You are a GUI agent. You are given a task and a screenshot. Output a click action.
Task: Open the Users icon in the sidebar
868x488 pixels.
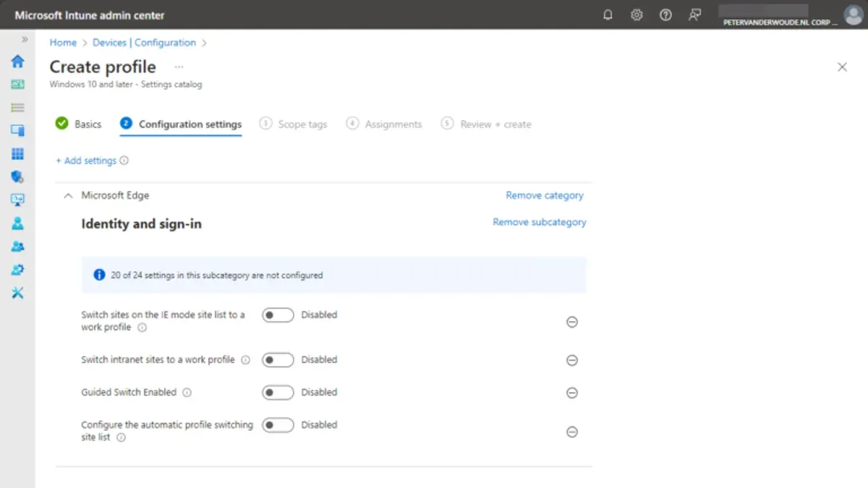[x=17, y=223]
